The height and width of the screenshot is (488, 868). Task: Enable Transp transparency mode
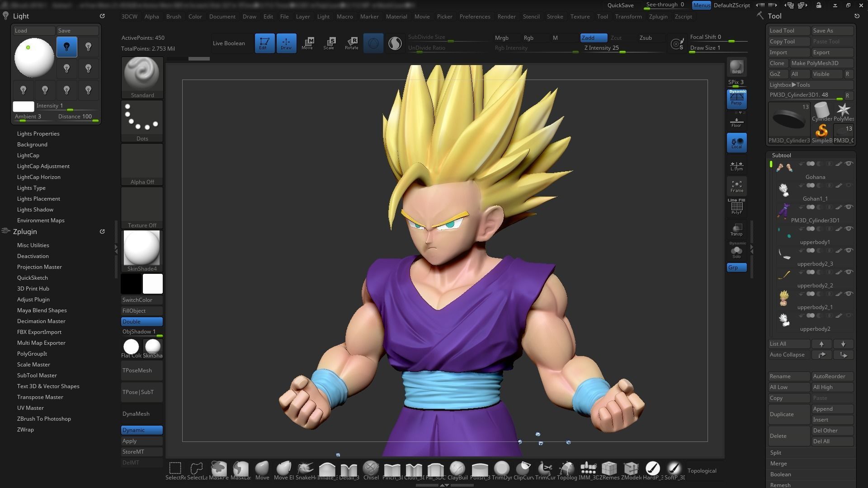(736, 230)
